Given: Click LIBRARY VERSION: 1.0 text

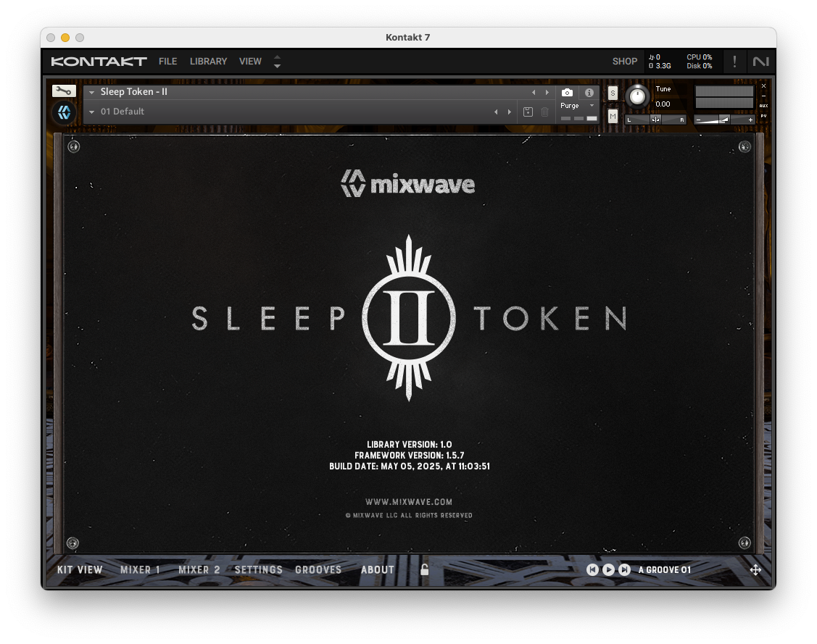Looking at the screenshot, I should point(409,445).
